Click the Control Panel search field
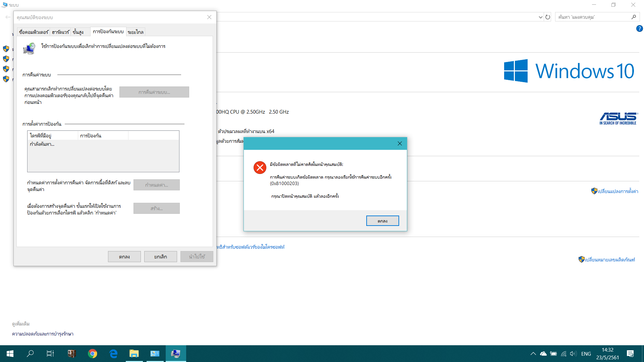Viewport: 644px width, 362px height. (x=593, y=17)
